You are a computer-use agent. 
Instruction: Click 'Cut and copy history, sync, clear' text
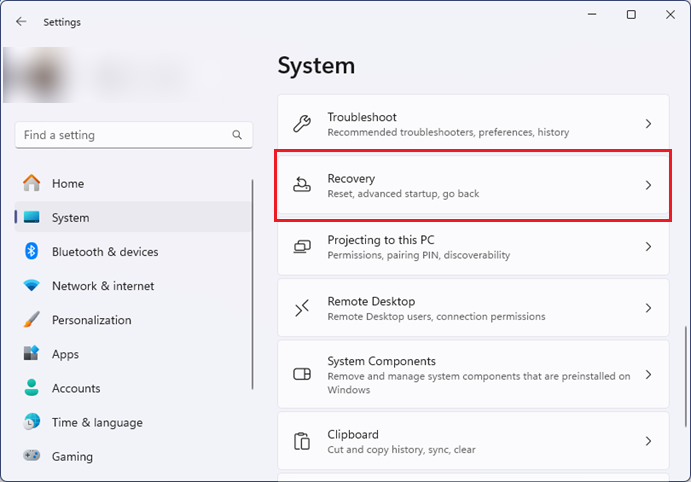[401, 449]
